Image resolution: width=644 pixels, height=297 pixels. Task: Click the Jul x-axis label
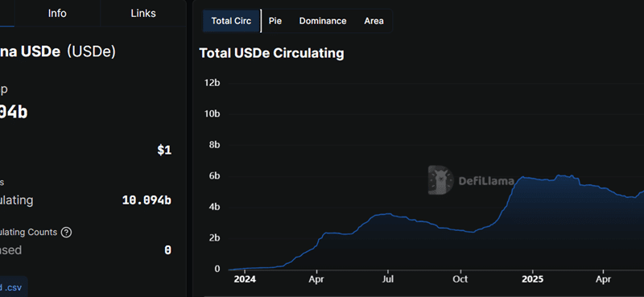pyautogui.click(x=388, y=280)
